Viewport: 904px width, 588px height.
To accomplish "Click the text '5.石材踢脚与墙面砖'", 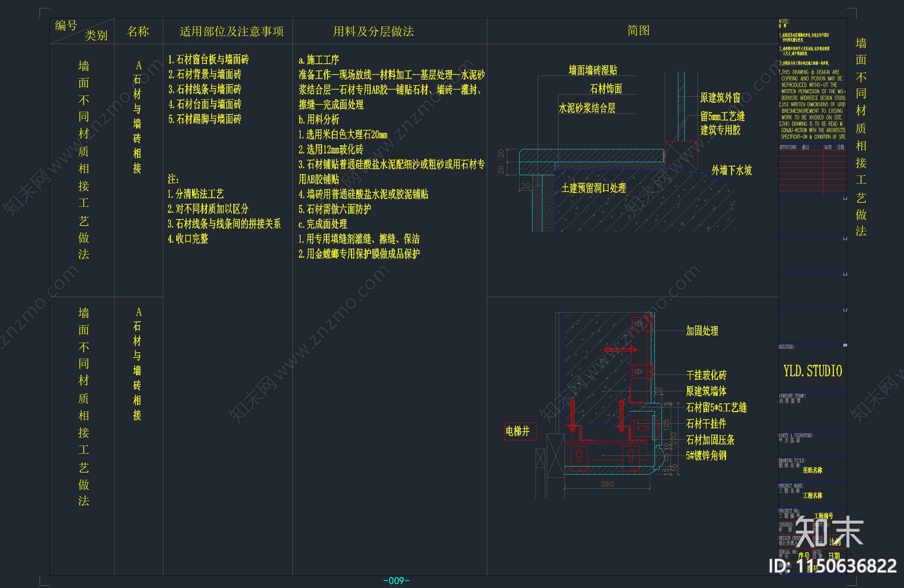I will pyautogui.click(x=205, y=119).
